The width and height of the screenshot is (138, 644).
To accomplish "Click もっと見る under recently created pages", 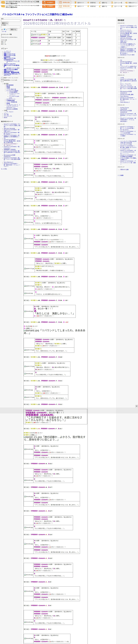I will (x=4, y=169).
